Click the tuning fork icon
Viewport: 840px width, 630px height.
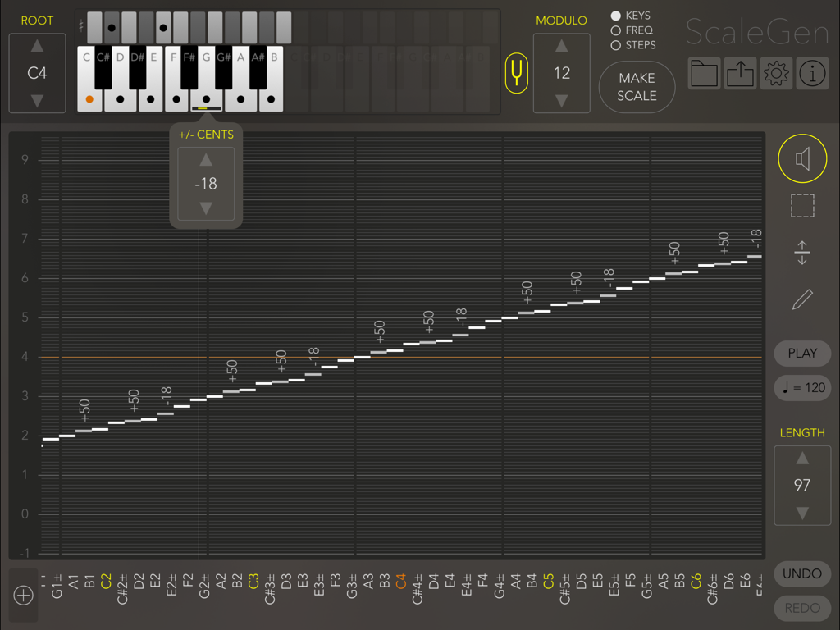517,73
